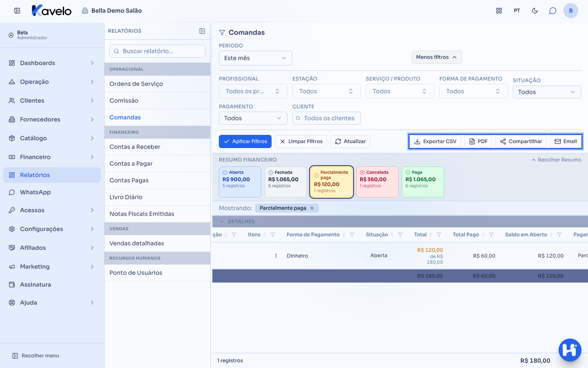
Task: Collapse the summary via Recolher Resumo
Action: point(557,160)
